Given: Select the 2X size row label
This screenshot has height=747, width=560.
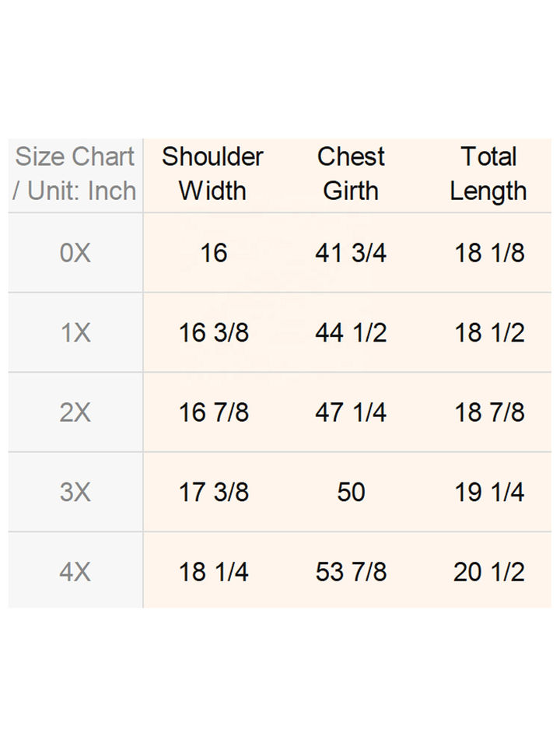Looking at the screenshot, I should point(75,412).
